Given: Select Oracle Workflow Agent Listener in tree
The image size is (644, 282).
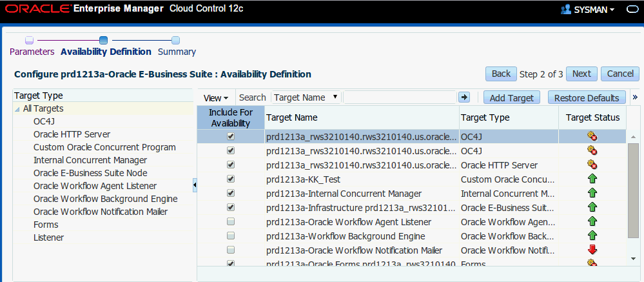Looking at the screenshot, I should pos(95,186).
